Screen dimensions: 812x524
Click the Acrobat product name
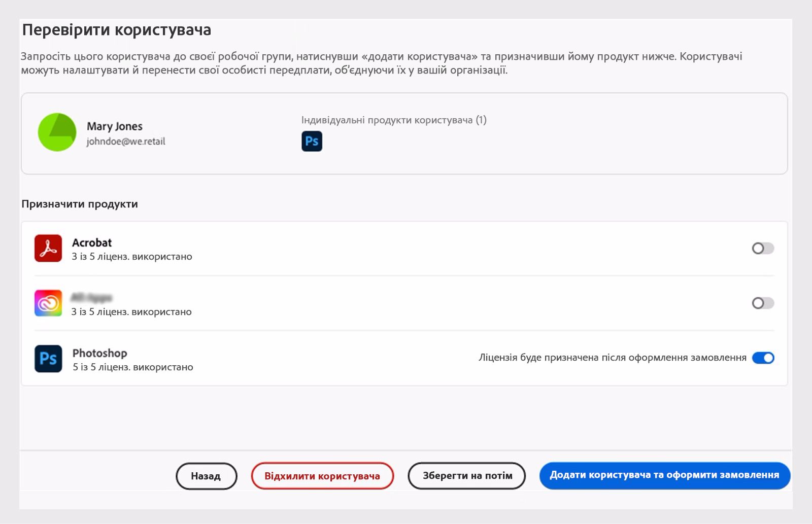92,242
